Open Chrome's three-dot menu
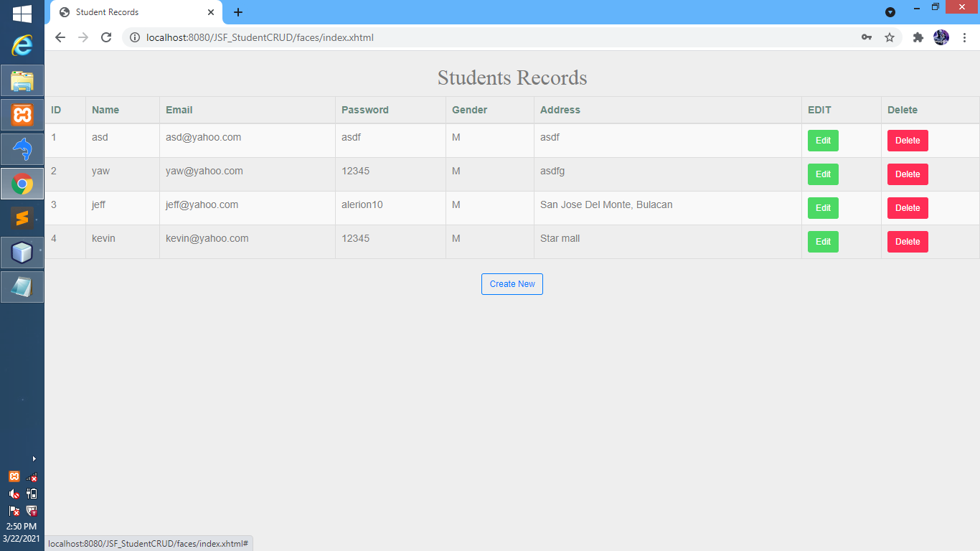 [x=963, y=37]
